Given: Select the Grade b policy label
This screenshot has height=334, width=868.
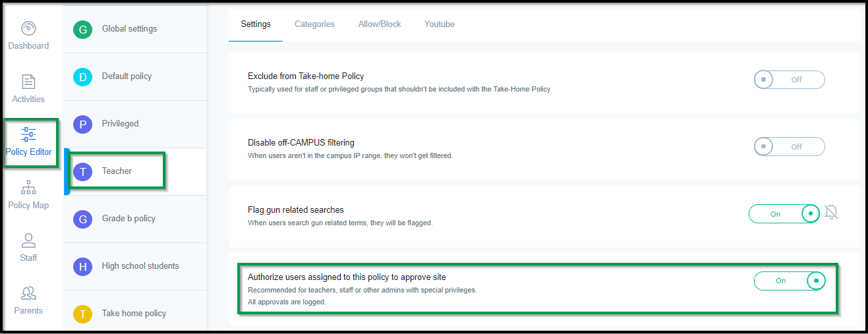Looking at the screenshot, I should click(129, 219).
